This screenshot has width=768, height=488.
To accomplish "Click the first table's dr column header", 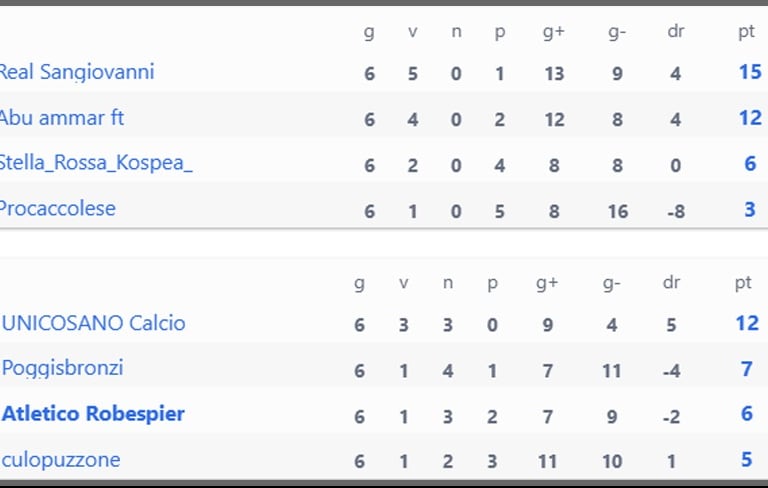I will point(676,31).
